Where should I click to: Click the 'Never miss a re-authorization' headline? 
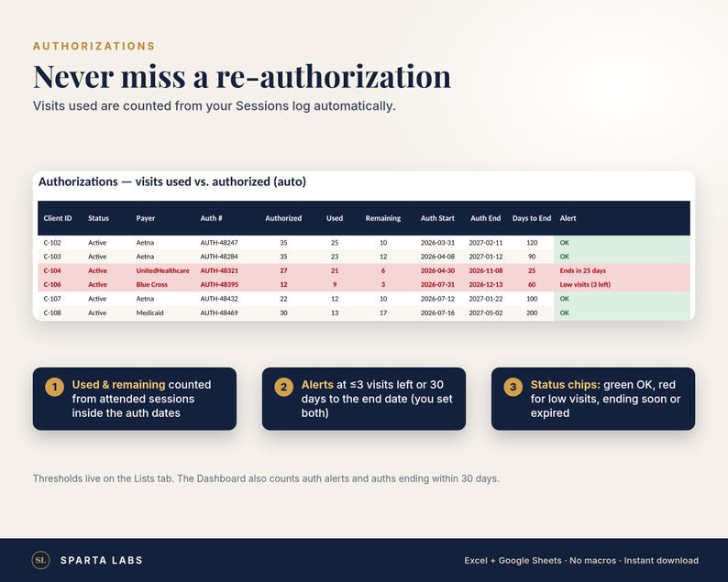coord(242,76)
